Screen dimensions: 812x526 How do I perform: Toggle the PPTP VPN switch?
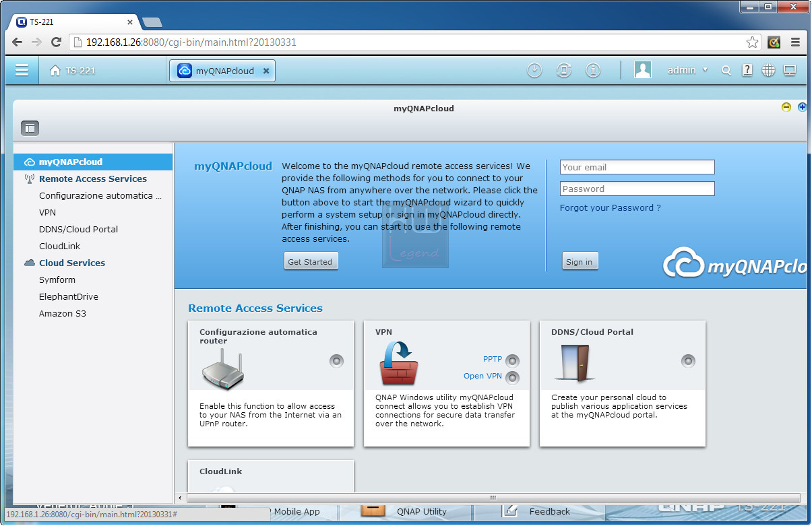click(x=513, y=360)
